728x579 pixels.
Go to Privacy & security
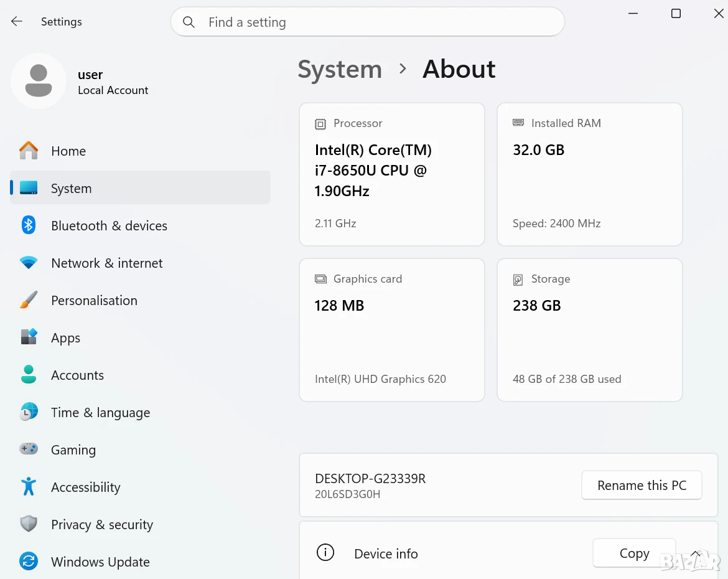(140, 524)
